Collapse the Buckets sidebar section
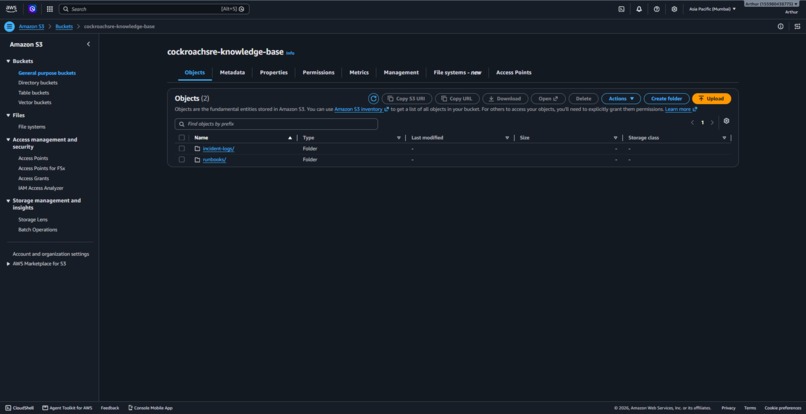 pyautogui.click(x=8, y=61)
